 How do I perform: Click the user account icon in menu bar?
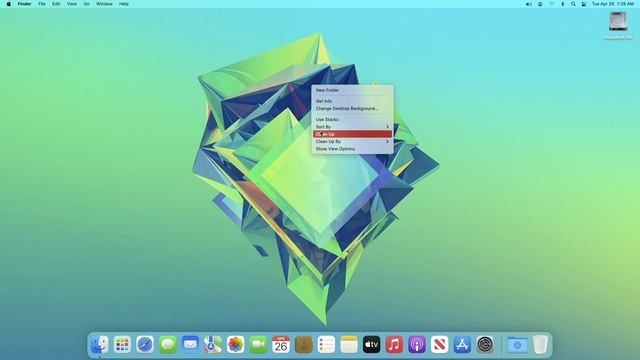540,4
